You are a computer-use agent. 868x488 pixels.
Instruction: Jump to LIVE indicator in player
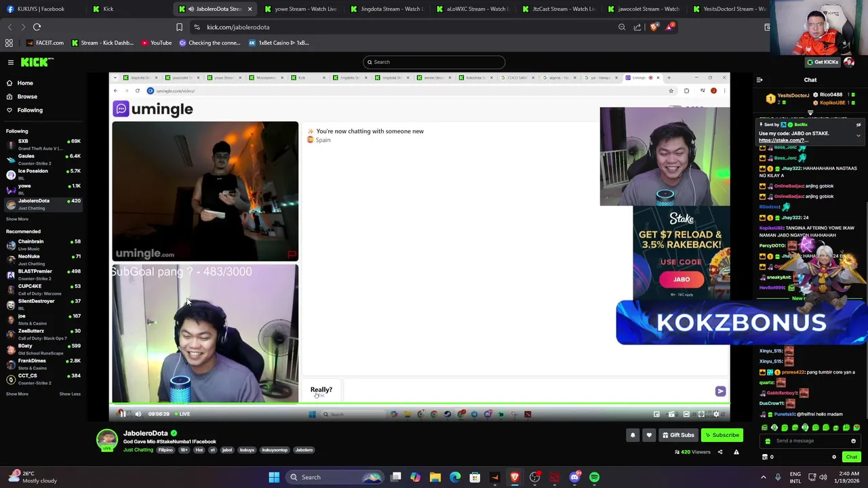182,414
